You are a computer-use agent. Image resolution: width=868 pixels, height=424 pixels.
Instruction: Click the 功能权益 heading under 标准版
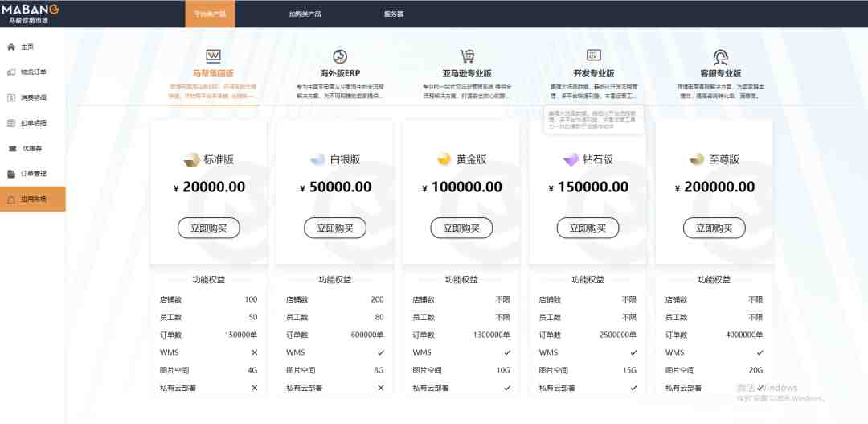[x=209, y=280]
